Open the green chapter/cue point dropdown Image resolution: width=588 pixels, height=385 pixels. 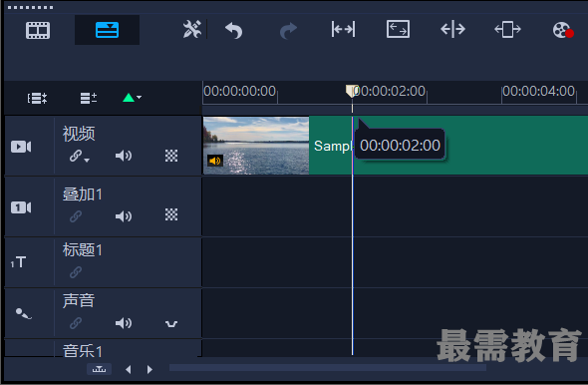coord(132,98)
